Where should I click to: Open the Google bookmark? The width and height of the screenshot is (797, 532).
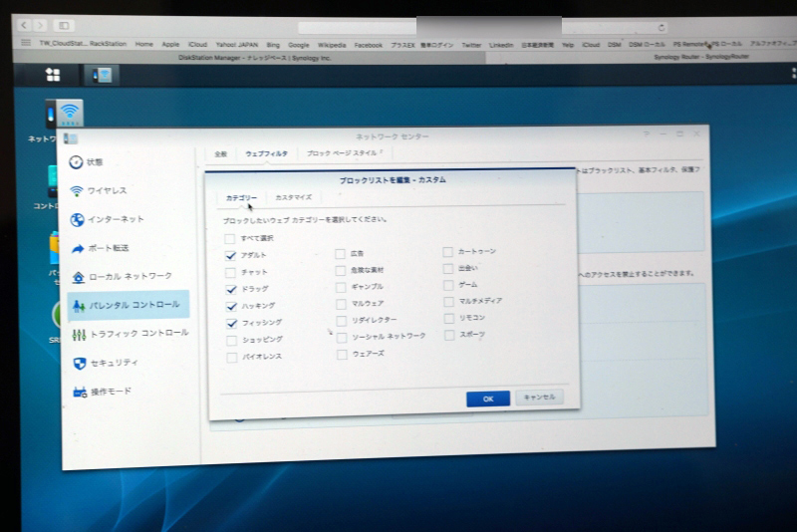pos(298,45)
